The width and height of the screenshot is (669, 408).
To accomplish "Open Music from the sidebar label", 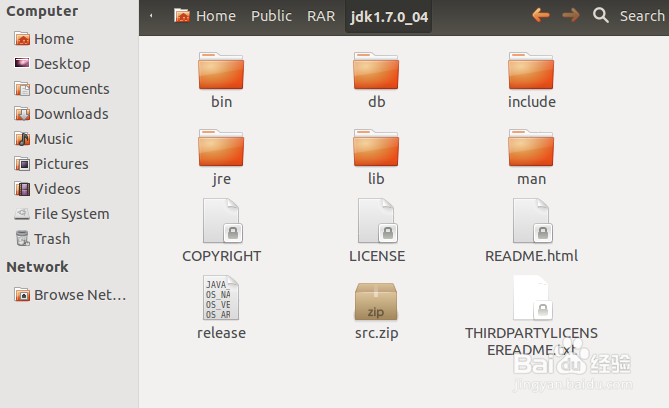I will tap(53, 139).
